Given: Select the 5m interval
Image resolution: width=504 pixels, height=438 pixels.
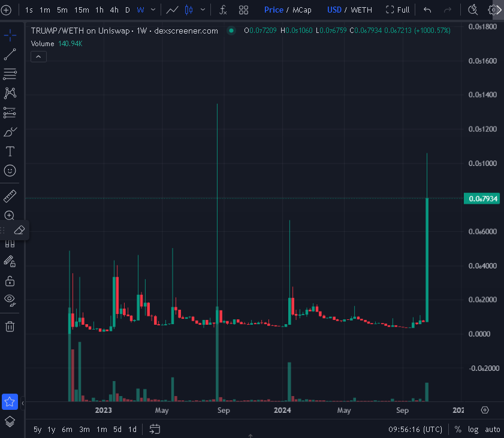Looking at the screenshot, I should 62,10.
